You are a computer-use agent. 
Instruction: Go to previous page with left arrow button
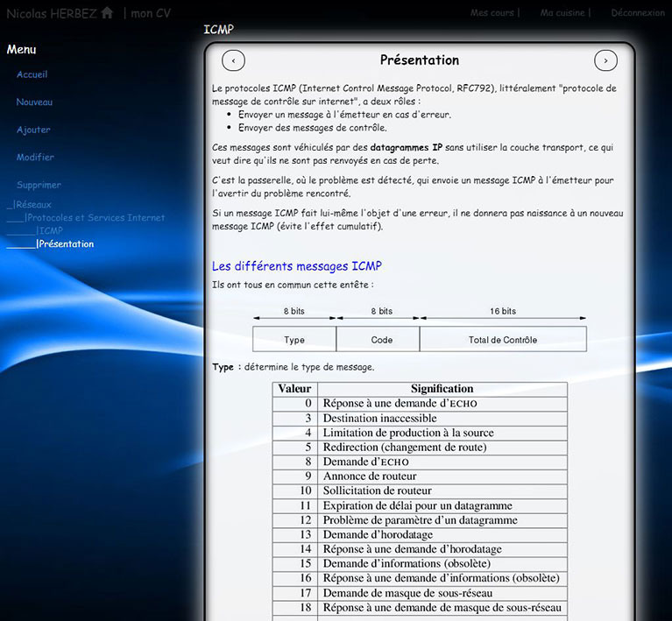click(x=233, y=60)
